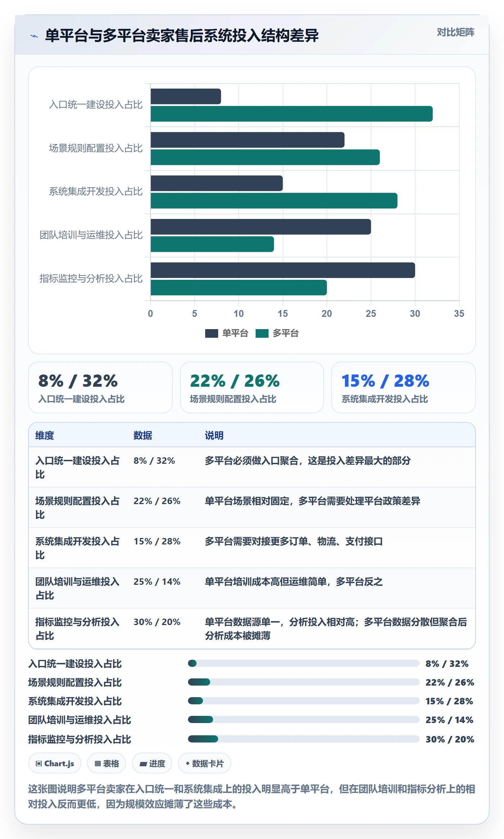This screenshot has width=504, height=839.
Task: Select the 15% / 28% data card
Action: pyautogui.click(x=404, y=387)
